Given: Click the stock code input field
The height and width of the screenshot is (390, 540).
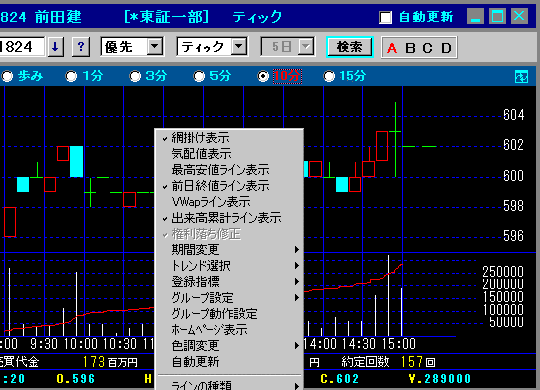Looking at the screenshot, I should tap(21, 47).
